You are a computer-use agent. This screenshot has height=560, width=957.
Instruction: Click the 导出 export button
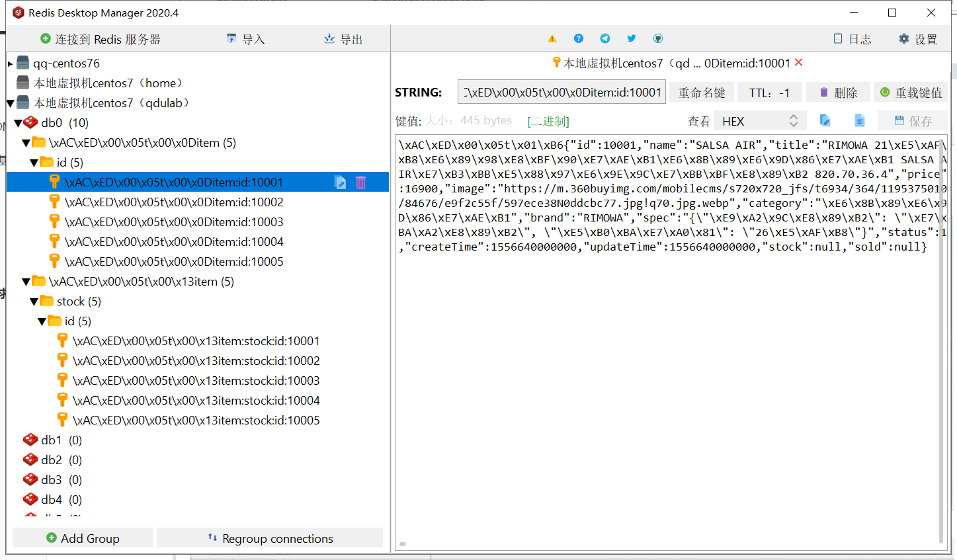point(343,39)
